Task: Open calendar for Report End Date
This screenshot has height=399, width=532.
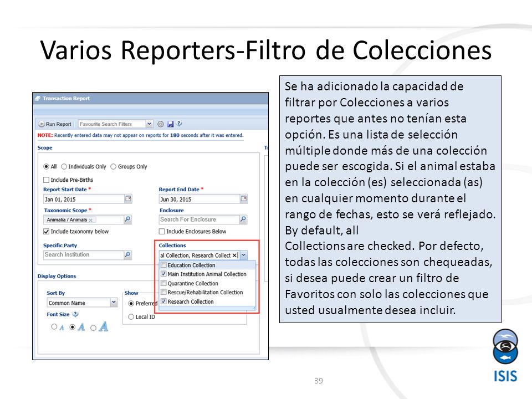Action: 244,198
